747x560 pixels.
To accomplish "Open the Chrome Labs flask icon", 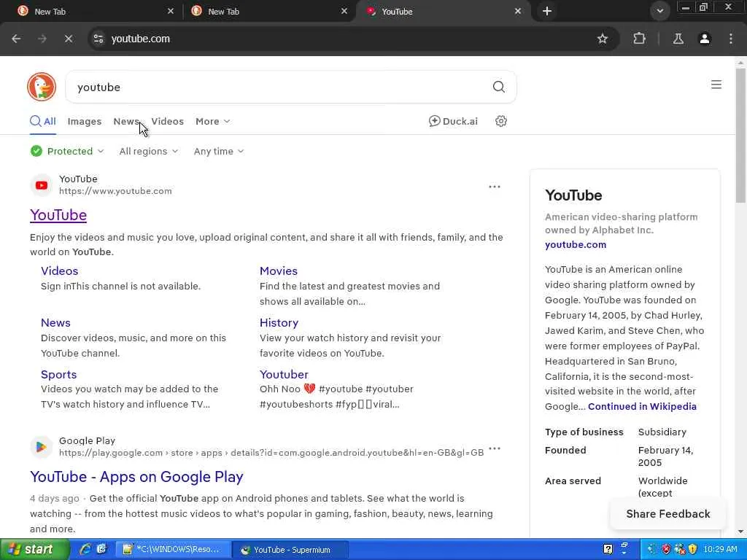I will pos(678,39).
